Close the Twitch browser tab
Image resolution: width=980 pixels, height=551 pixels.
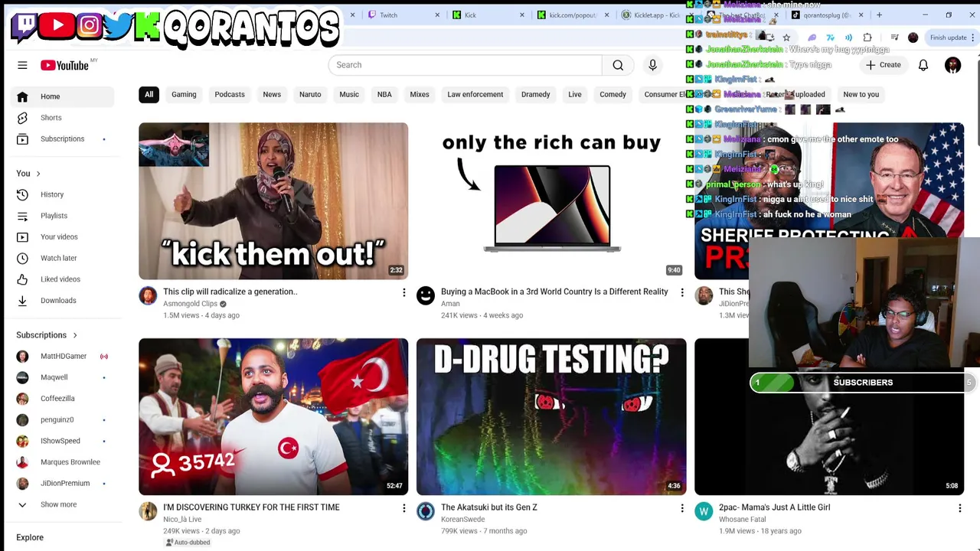point(437,15)
